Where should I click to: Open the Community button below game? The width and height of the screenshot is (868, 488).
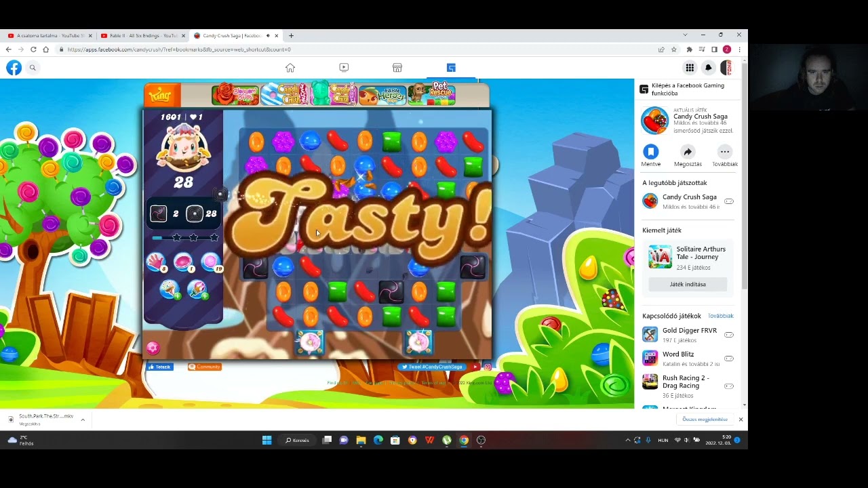pyautogui.click(x=205, y=367)
